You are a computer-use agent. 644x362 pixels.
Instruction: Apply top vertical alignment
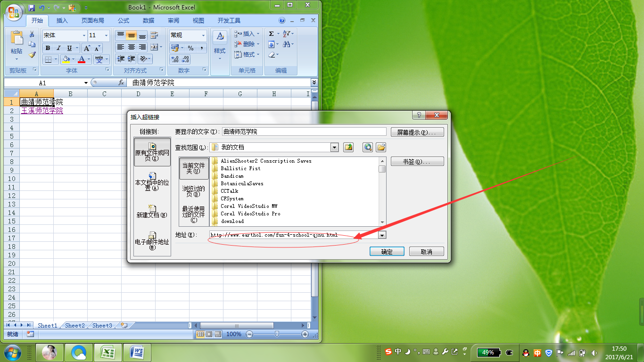[x=121, y=35]
